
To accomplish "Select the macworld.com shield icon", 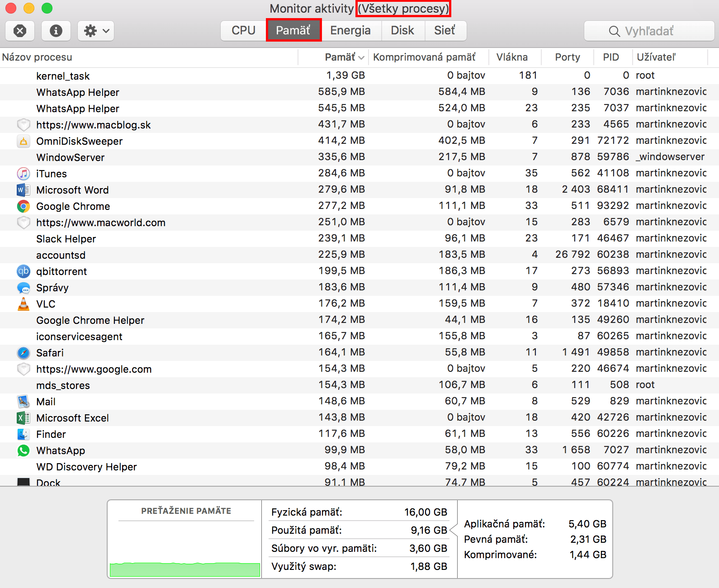I will [24, 222].
